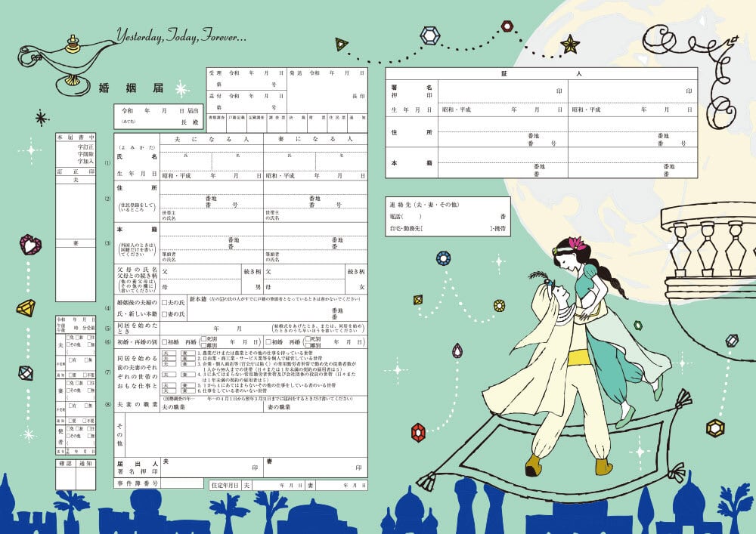Click the 事件簿番号 field
Screen dimensions: 756x534
click(x=181, y=483)
